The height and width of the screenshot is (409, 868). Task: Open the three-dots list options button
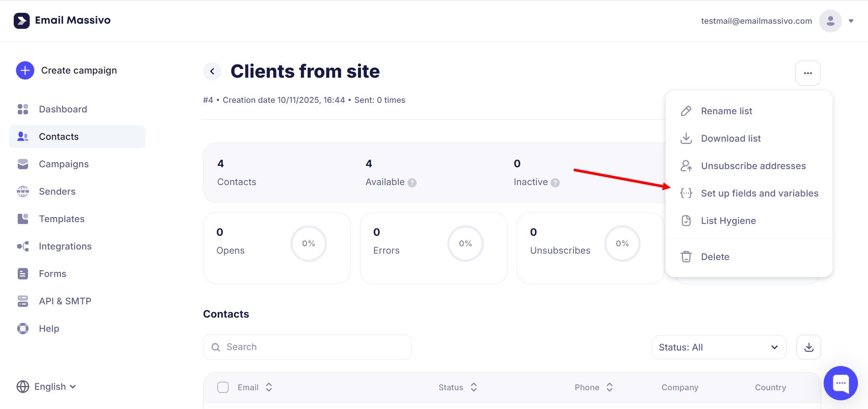[x=808, y=73]
